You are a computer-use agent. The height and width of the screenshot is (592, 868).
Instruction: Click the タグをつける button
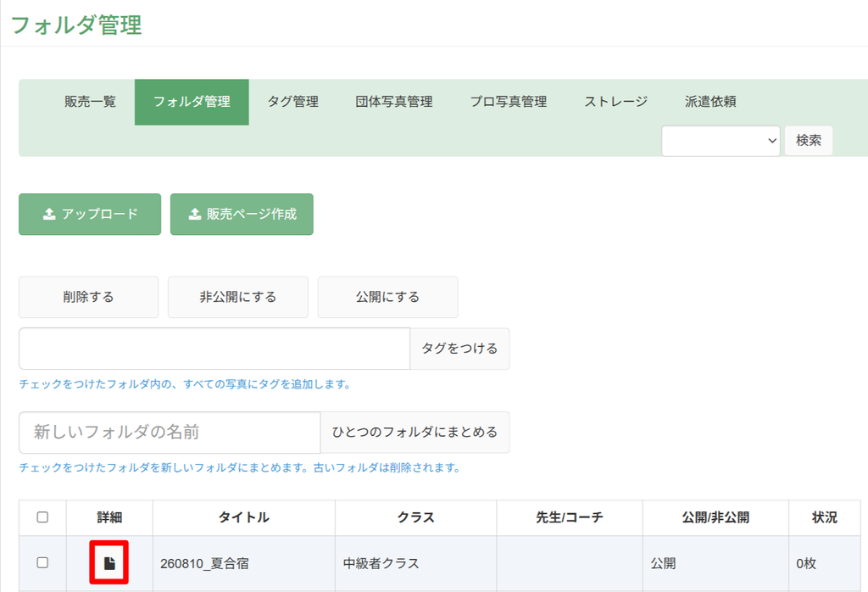point(459,349)
